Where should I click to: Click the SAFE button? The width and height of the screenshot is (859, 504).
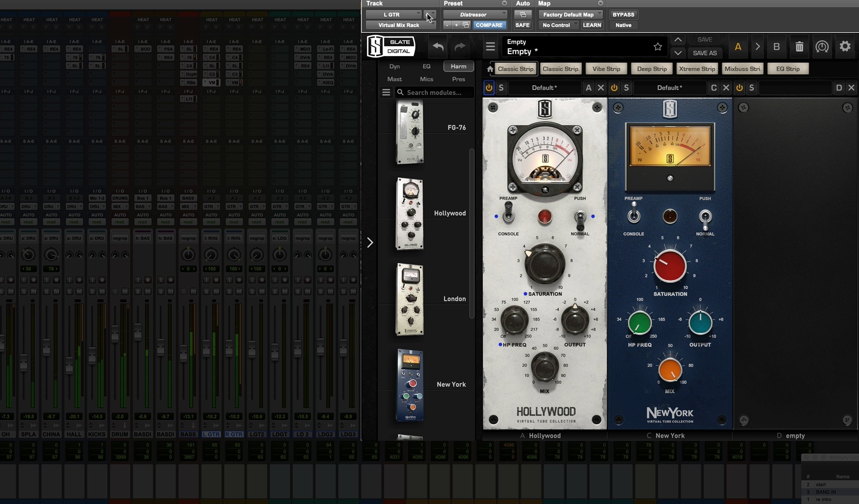click(522, 25)
